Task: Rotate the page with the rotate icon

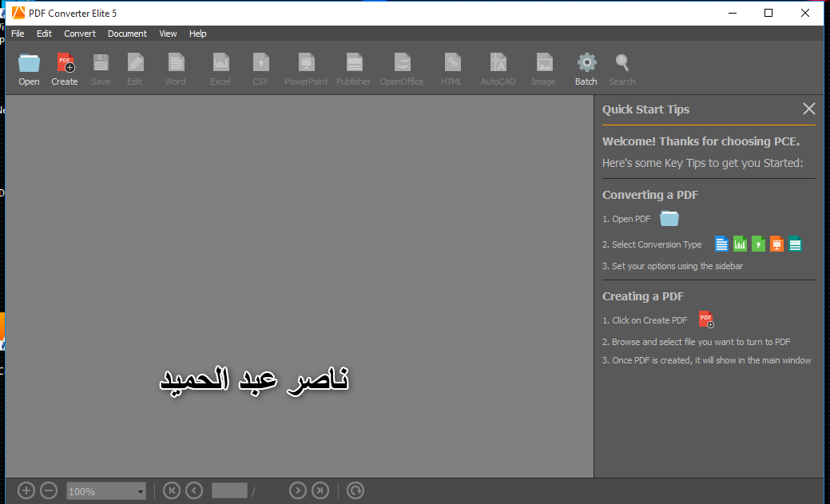Action: tap(355, 490)
